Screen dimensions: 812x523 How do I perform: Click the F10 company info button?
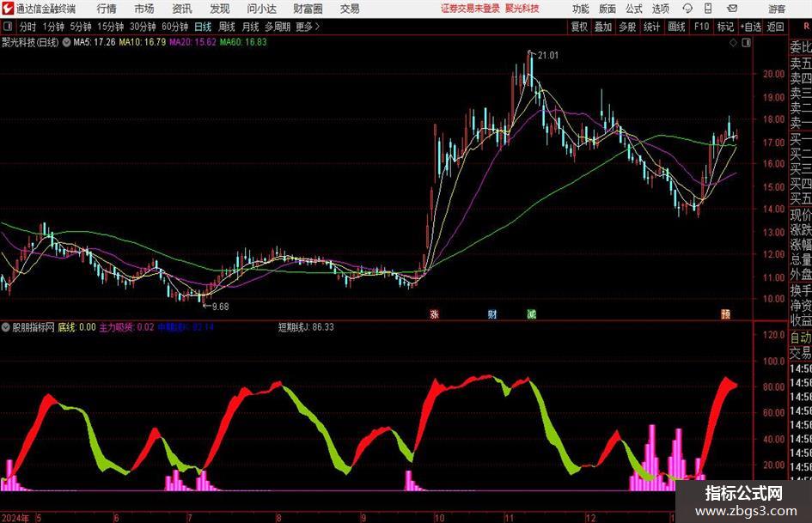point(701,27)
